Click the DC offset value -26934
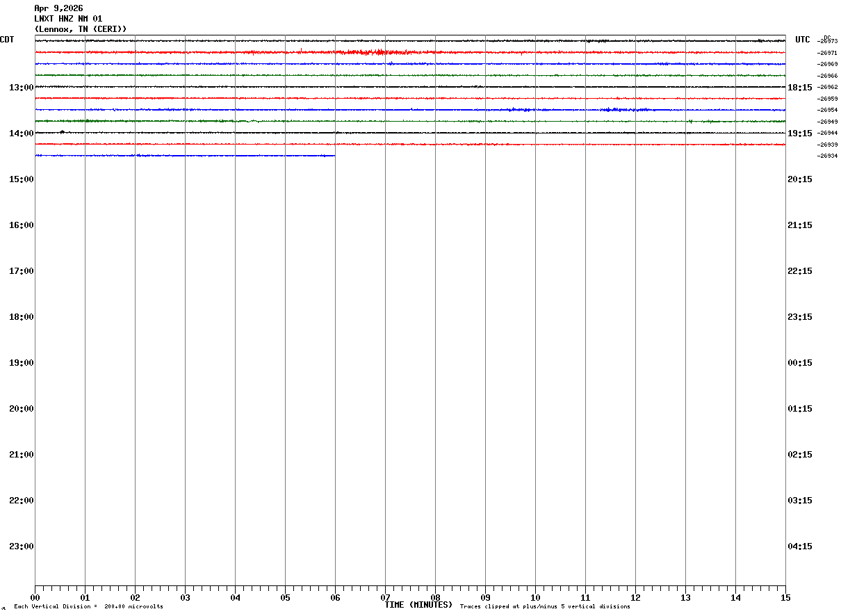This screenshot has height=616, width=841. point(827,156)
